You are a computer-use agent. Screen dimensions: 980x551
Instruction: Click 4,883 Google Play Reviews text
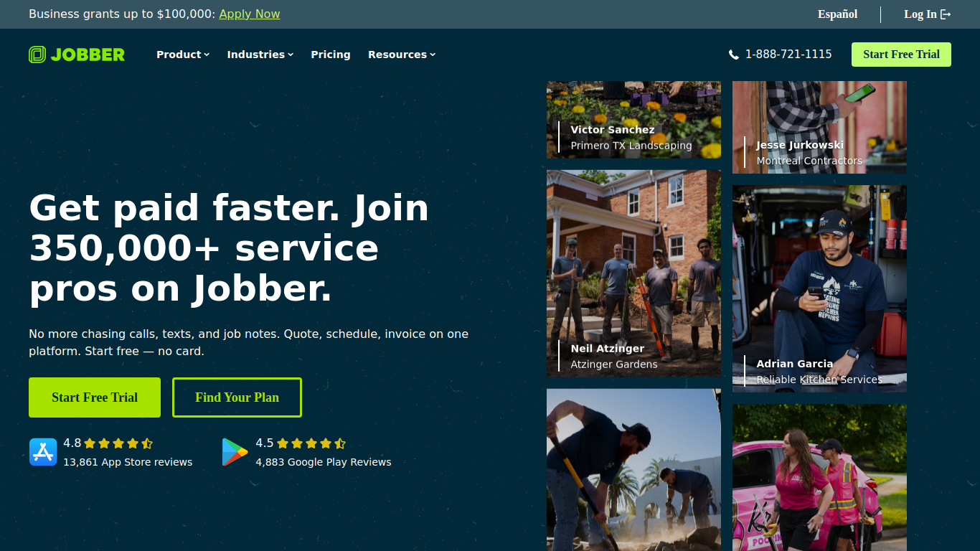[324, 462]
